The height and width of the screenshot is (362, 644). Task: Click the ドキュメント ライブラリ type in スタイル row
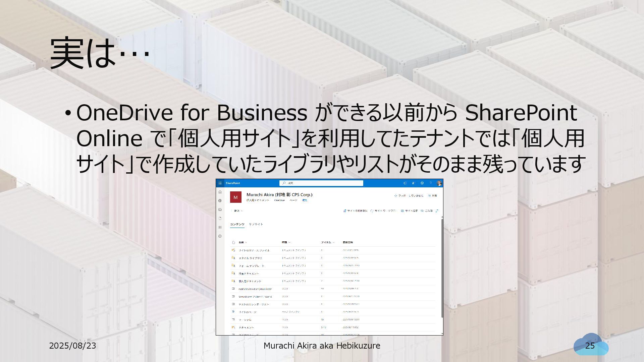(x=294, y=258)
